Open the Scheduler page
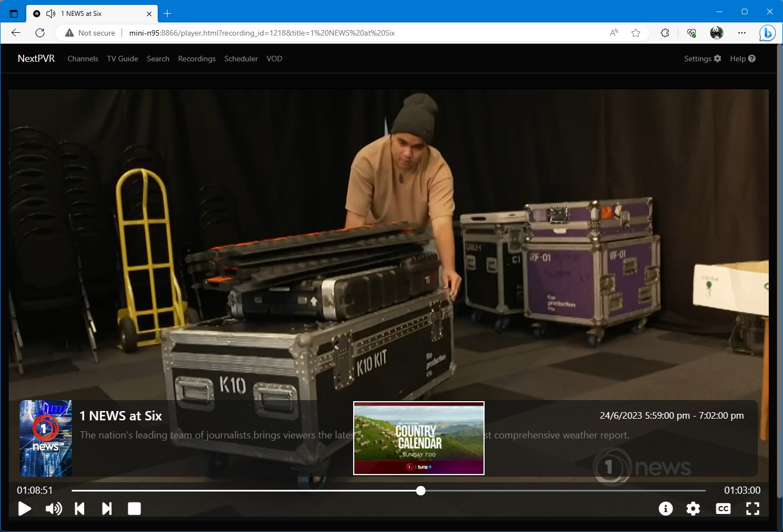This screenshot has height=532, width=783. click(241, 59)
